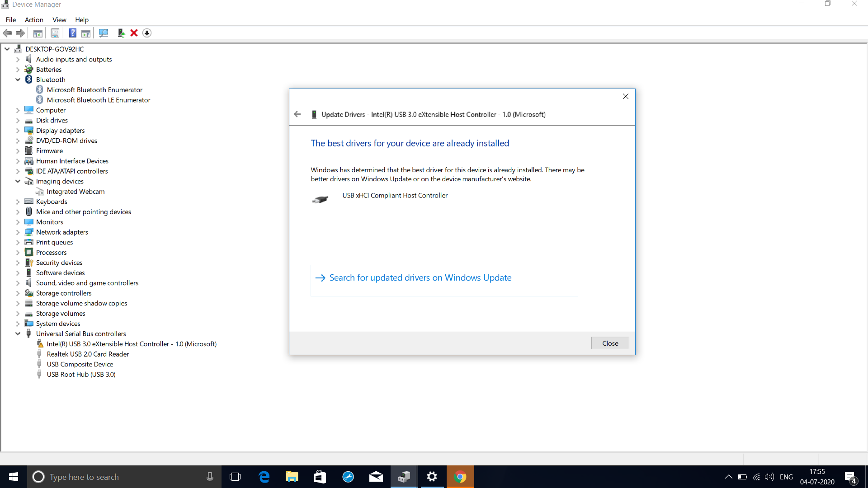Click the Forward arrow toolbar icon
868x488 pixels.
tap(20, 33)
